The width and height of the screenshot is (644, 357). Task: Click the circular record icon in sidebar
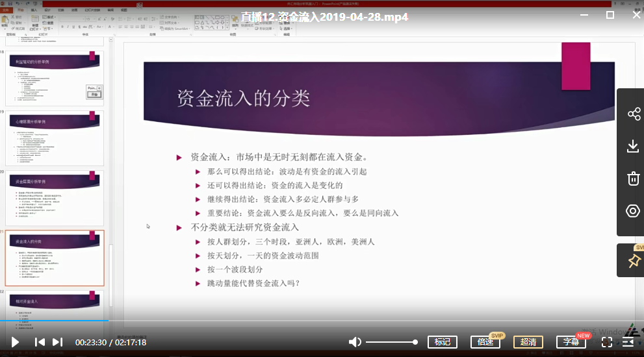pyautogui.click(x=633, y=211)
